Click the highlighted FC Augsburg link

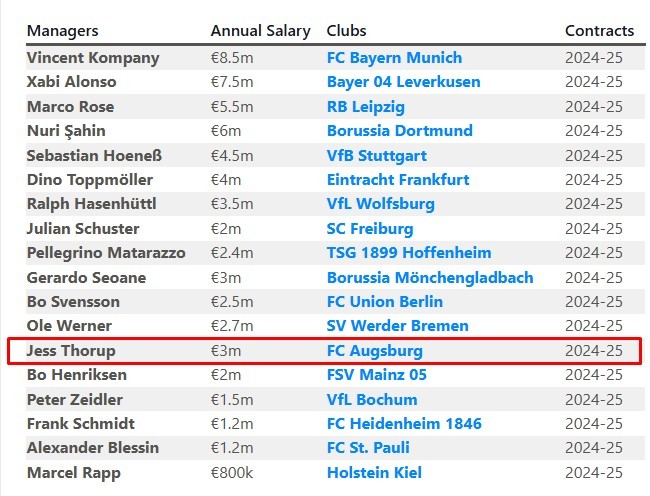[x=374, y=351]
